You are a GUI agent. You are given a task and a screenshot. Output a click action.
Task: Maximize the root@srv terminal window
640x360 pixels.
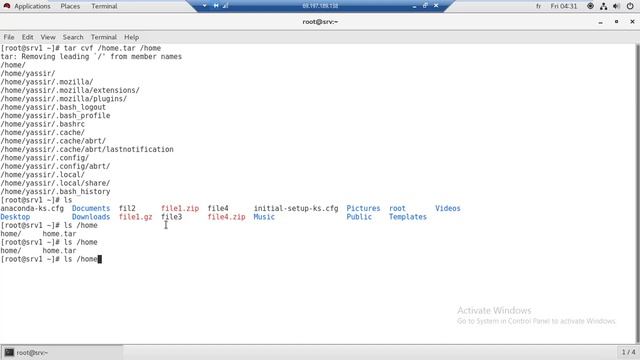tap(616, 22)
